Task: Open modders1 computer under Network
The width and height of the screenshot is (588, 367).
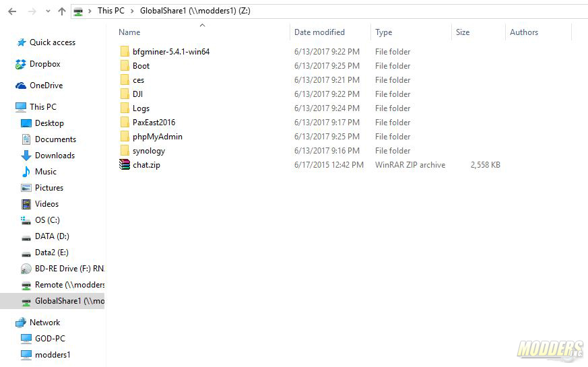Action: click(53, 355)
